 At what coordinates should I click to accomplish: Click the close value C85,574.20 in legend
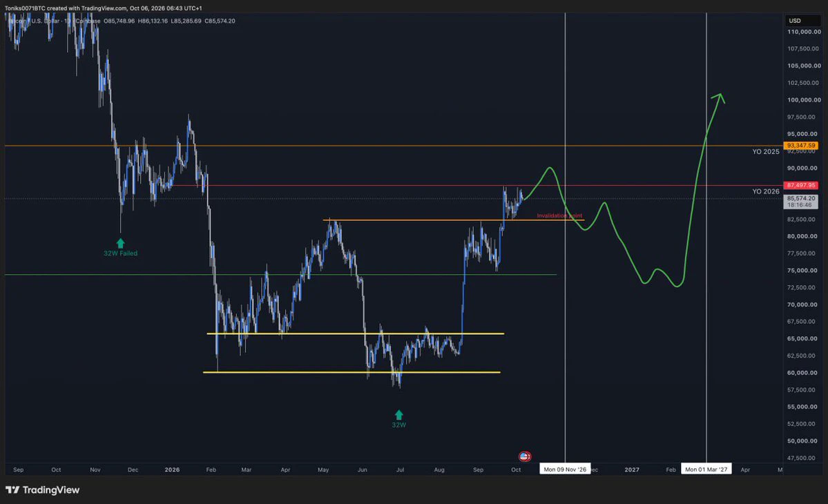[220, 21]
